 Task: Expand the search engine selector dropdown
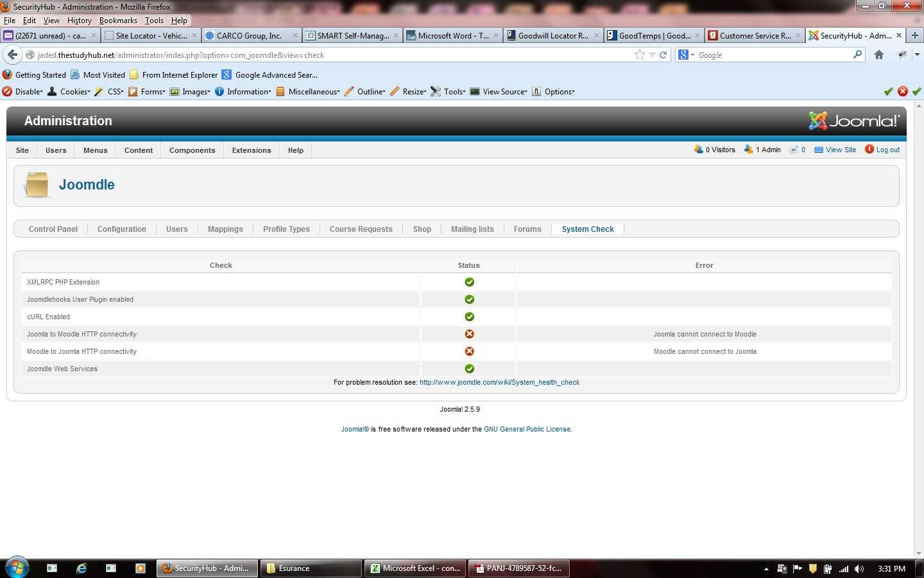(x=686, y=55)
